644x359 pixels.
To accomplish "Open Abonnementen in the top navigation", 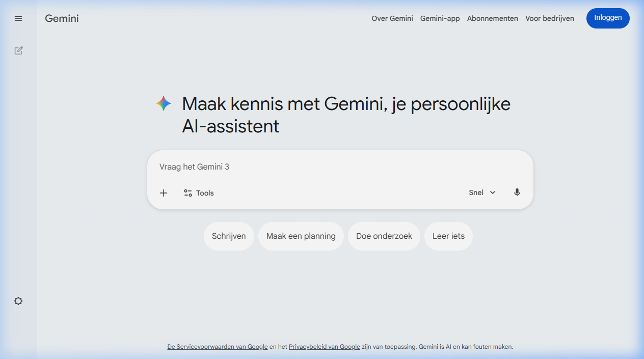I will point(493,18).
